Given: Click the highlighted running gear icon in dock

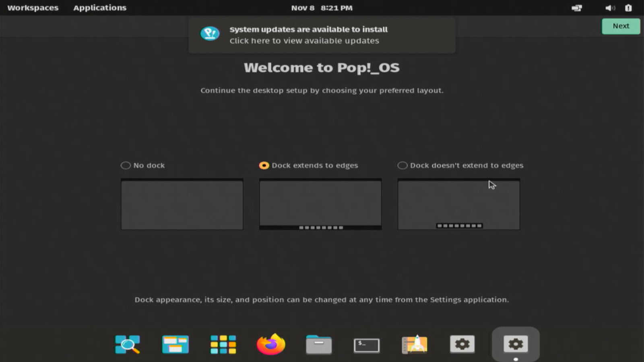Looking at the screenshot, I should 516,344.
